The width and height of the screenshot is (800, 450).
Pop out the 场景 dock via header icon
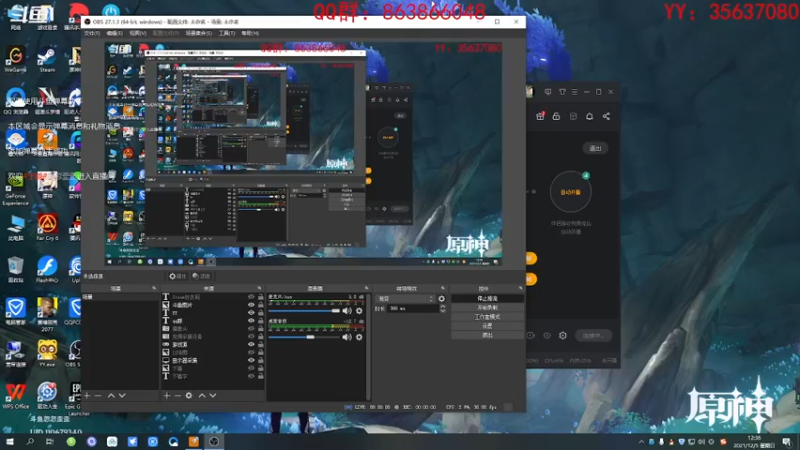point(155,288)
